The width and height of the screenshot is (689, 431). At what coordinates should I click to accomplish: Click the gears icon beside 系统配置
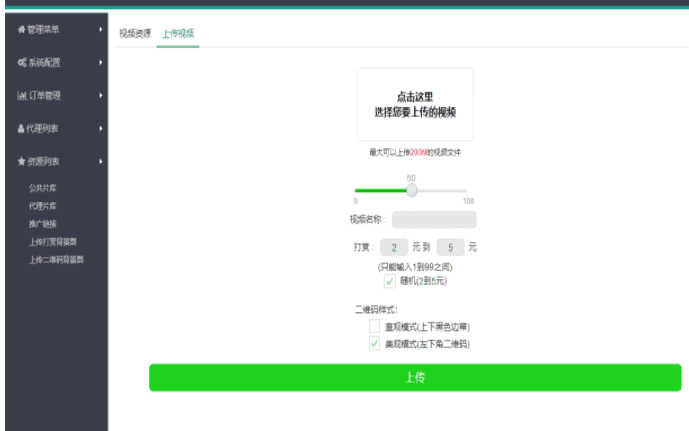22,62
